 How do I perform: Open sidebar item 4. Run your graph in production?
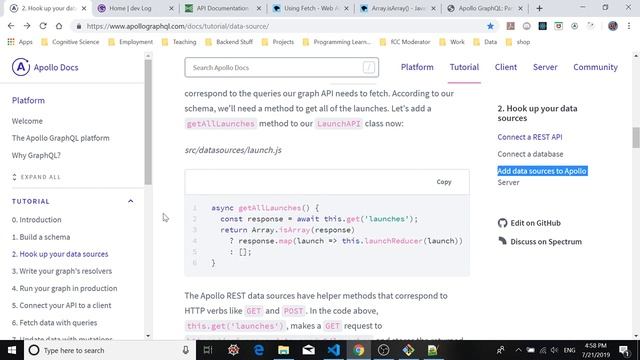(x=64, y=288)
